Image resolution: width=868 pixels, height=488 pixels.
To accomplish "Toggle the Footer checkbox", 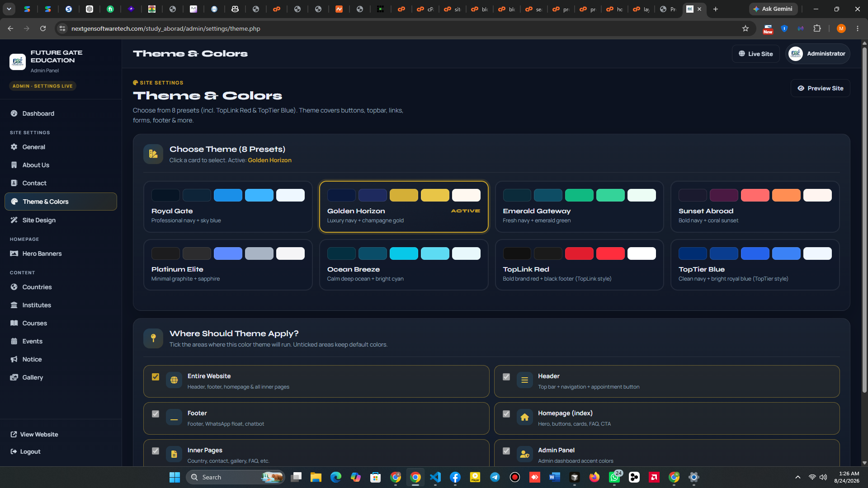I will [156, 414].
